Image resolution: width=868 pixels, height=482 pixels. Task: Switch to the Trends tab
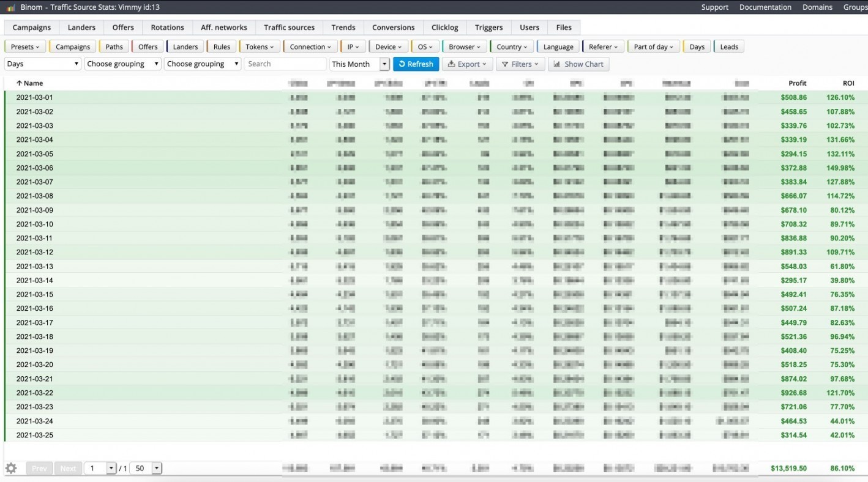[343, 28]
